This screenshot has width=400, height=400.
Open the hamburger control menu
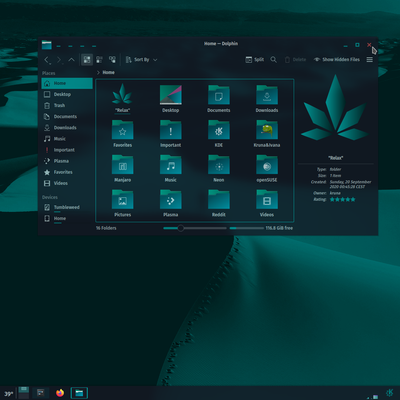pyautogui.click(x=370, y=60)
